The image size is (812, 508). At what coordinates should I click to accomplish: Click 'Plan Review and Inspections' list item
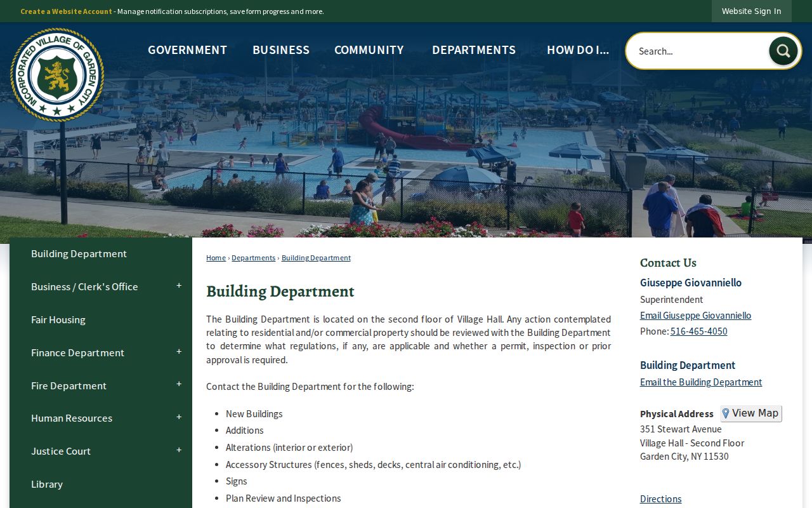click(x=284, y=498)
